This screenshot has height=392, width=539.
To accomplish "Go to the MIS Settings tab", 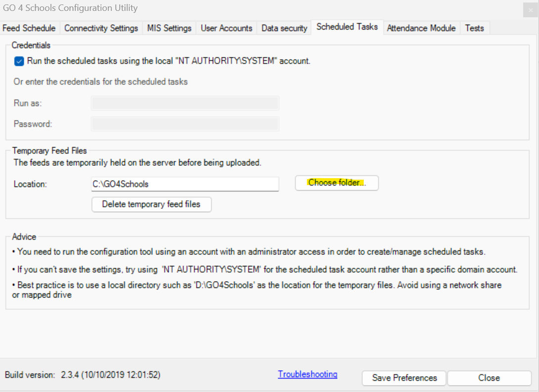I will pyautogui.click(x=169, y=28).
